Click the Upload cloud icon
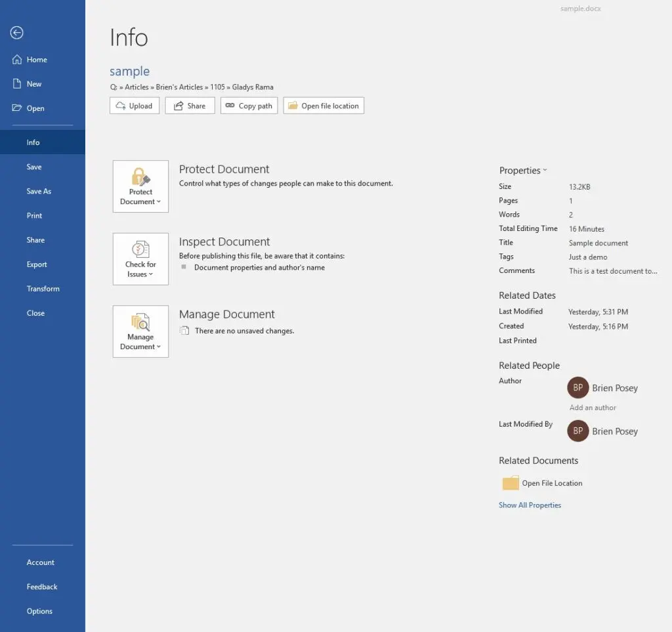672x632 pixels. tap(121, 106)
